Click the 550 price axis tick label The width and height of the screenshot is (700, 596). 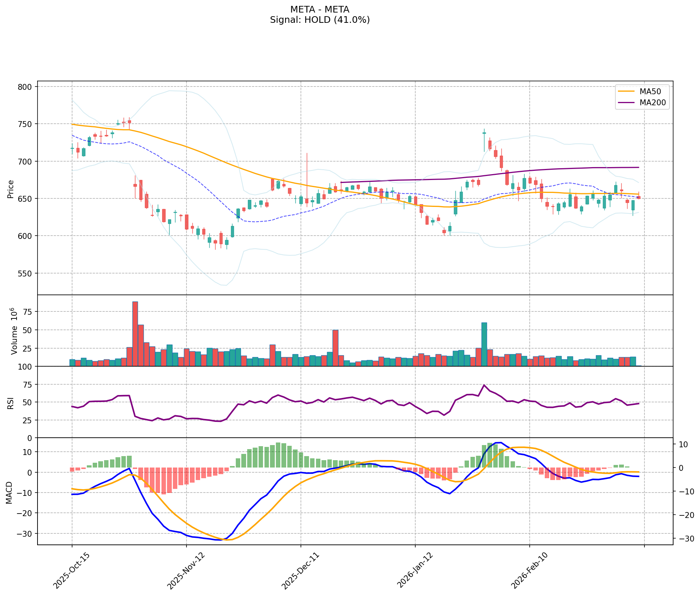click(x=26, y=274)
